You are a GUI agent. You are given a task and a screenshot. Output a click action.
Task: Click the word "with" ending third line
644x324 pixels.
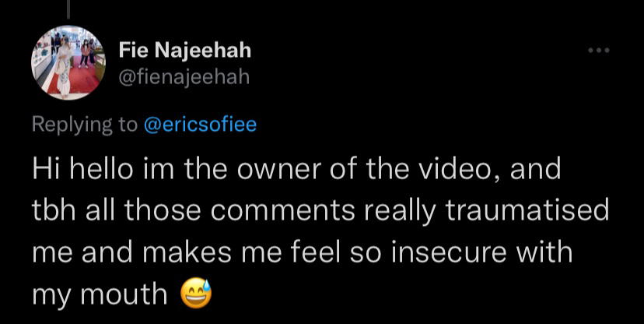point(545,252)
